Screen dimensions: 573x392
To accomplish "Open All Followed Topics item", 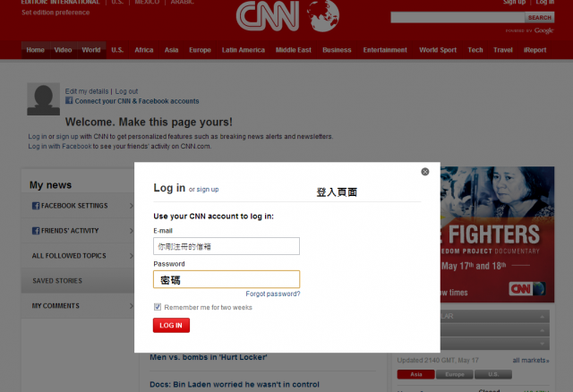I will pyautogui.click(x=78, y=256).
